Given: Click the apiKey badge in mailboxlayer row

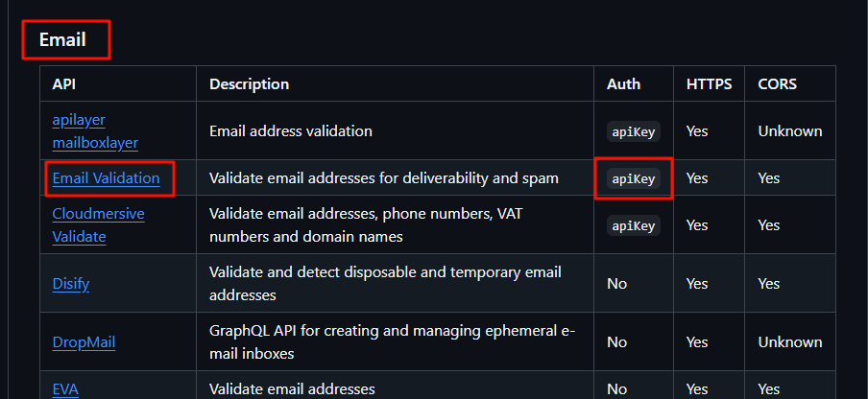Looking at the screenshot, I should [634, 131].
